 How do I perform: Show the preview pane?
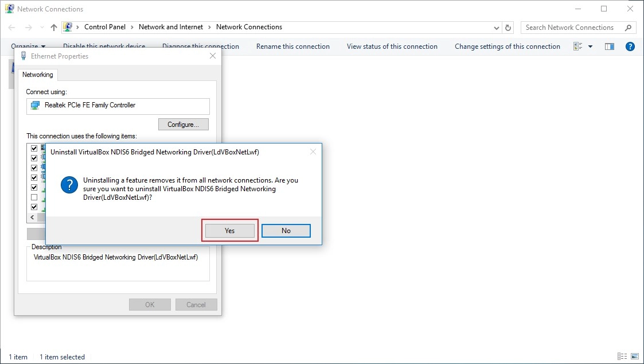pos(610,47)
